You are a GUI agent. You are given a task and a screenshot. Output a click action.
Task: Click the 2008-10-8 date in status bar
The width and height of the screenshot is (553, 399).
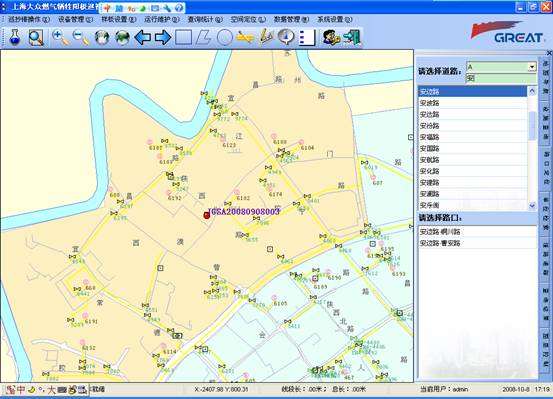tap(516, 389)
